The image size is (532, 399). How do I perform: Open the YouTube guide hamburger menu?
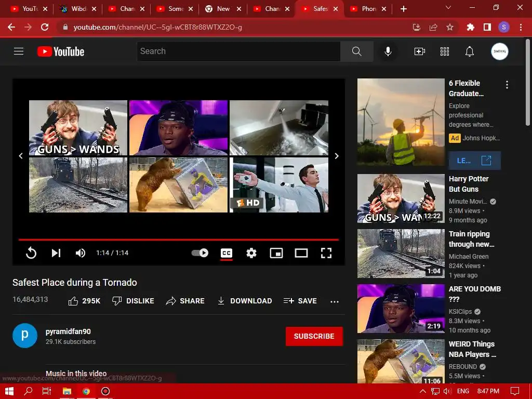click(19, 51)
